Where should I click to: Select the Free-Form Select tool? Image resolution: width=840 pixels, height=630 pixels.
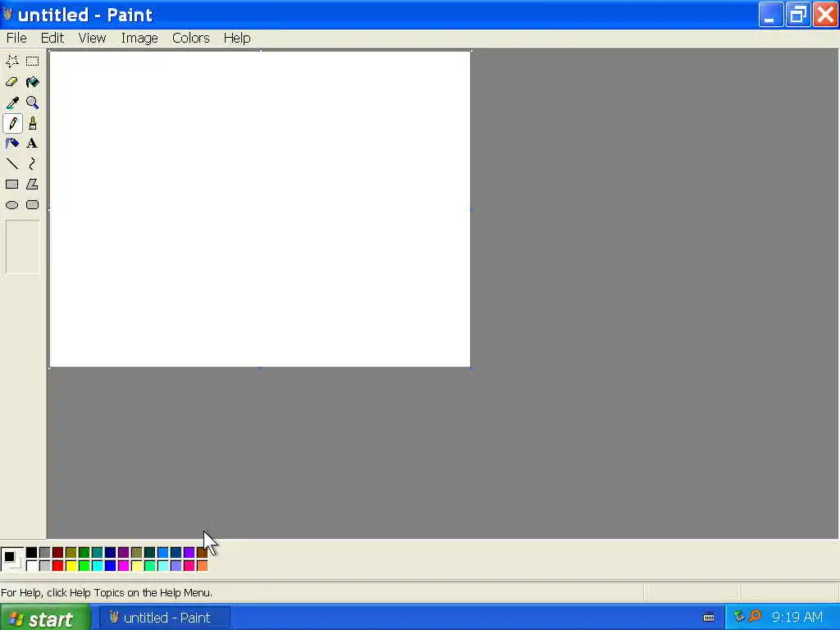click(12, 61)
